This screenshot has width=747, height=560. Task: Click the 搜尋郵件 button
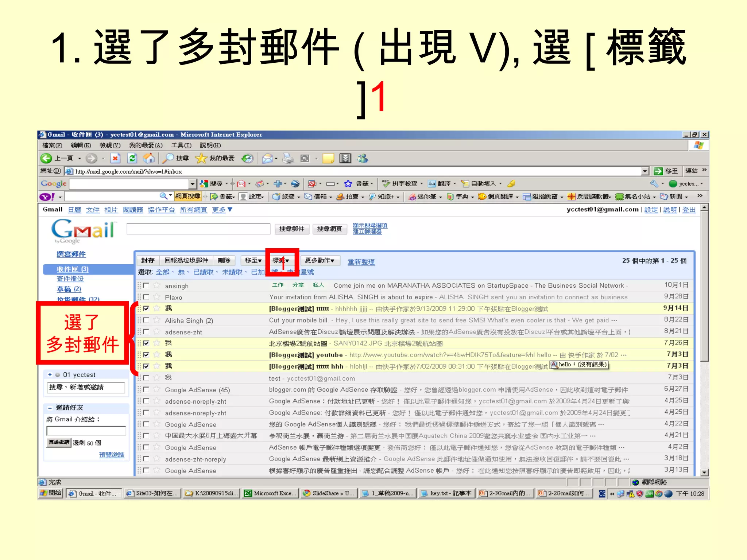(292, 229)
